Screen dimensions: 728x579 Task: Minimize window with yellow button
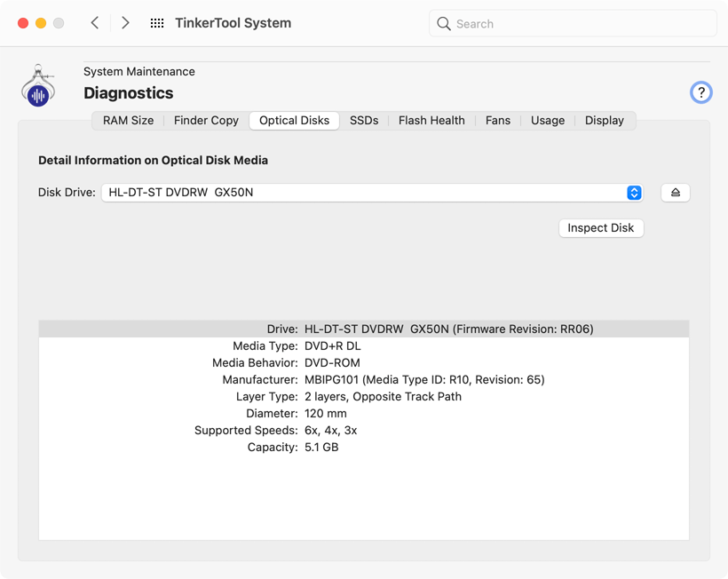click(x=41, y=23)
